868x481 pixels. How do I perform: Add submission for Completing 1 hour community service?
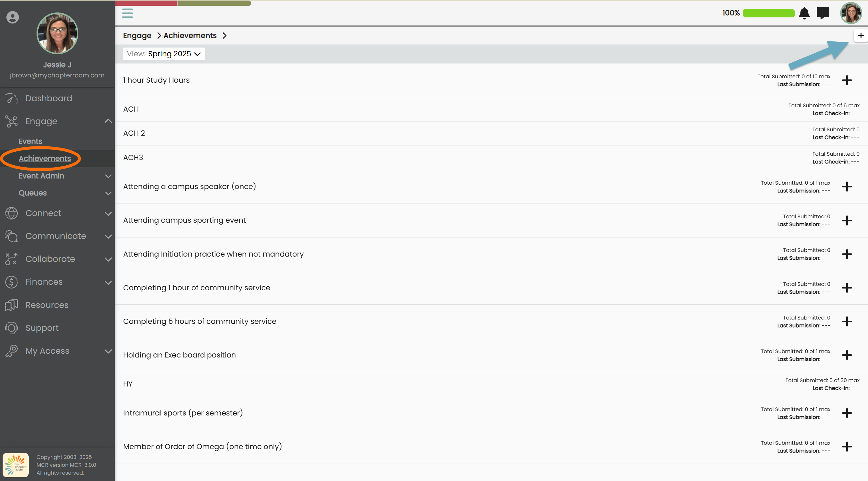(847, 288)
